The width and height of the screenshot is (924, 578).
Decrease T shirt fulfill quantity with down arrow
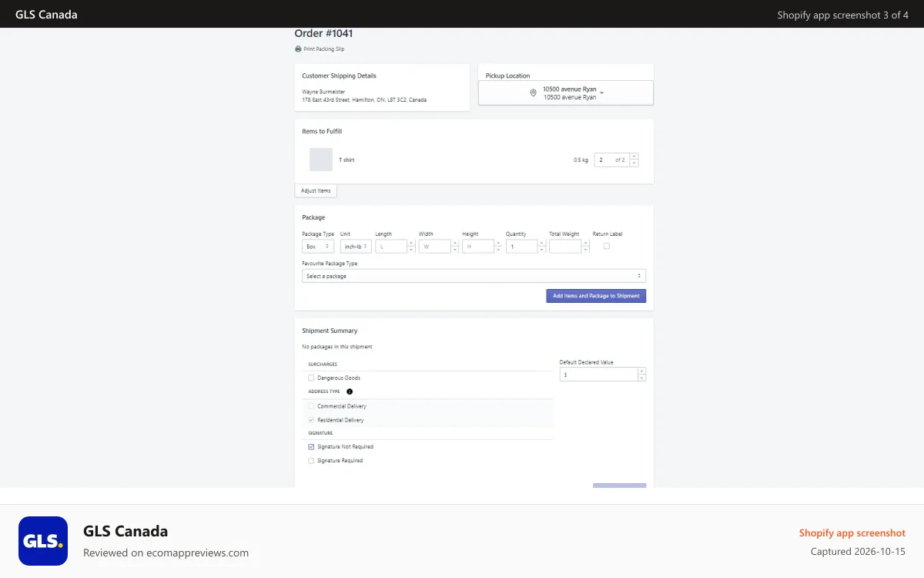pos(634,163)
